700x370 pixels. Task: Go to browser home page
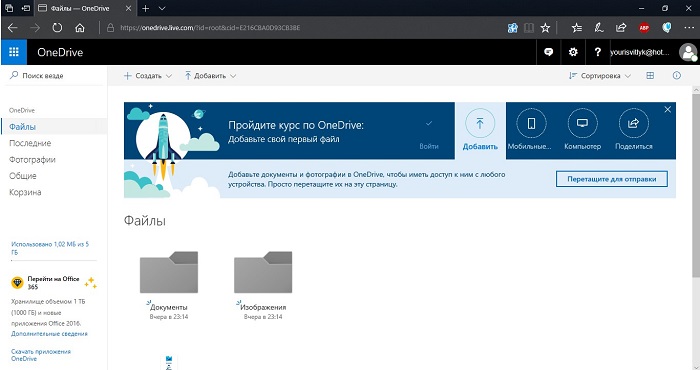(x=79, y=28)
